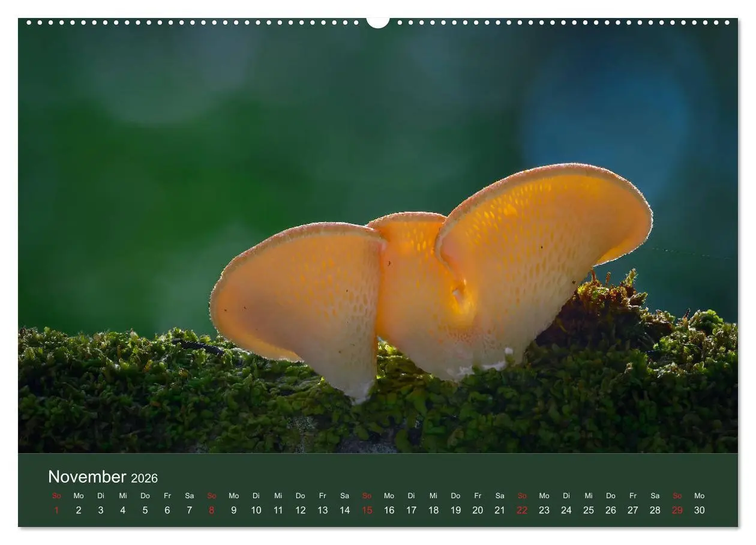
Task: Select the red Sunday date 15
Action: (367, 510)
